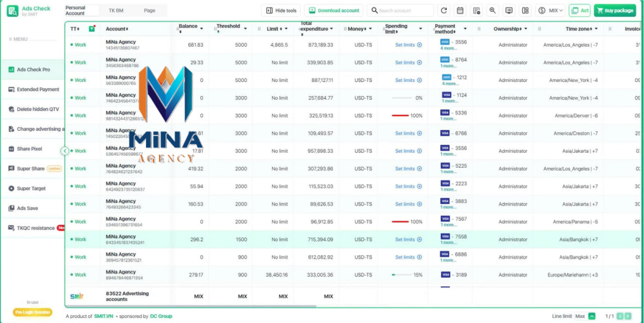
Task: Sort by the Account column header
Action: click(x=117, y=29)
